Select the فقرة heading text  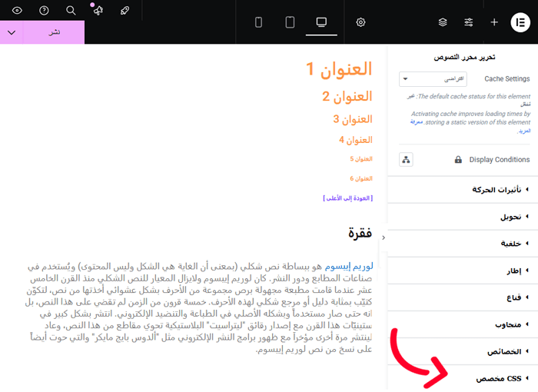(x=360, y=233)
